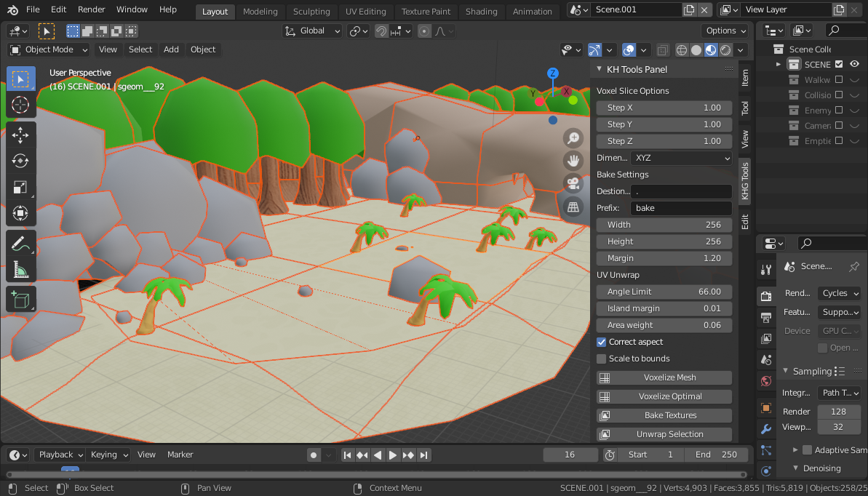Uncheck SCENE collection checkbox
Screen dimensions: 868x496
coord(839,64)
